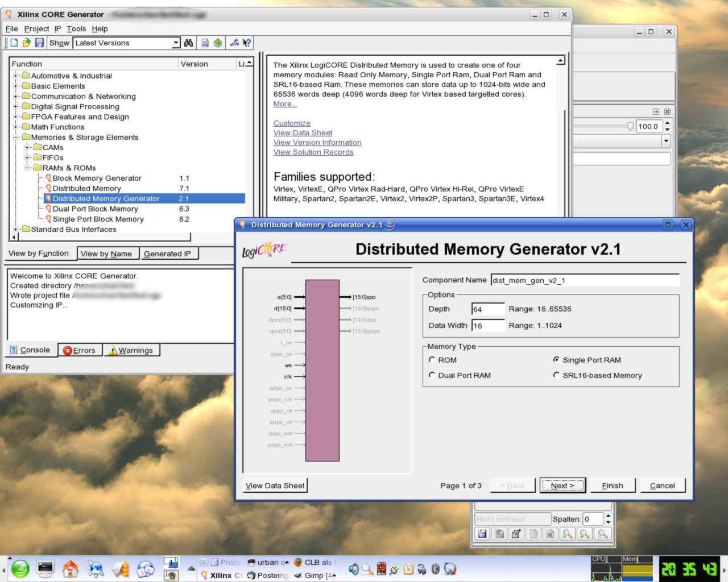The height and width of the screenshot is (582, 728).
Task: Expand the CAMs subfolder
Action: [28, 147]
